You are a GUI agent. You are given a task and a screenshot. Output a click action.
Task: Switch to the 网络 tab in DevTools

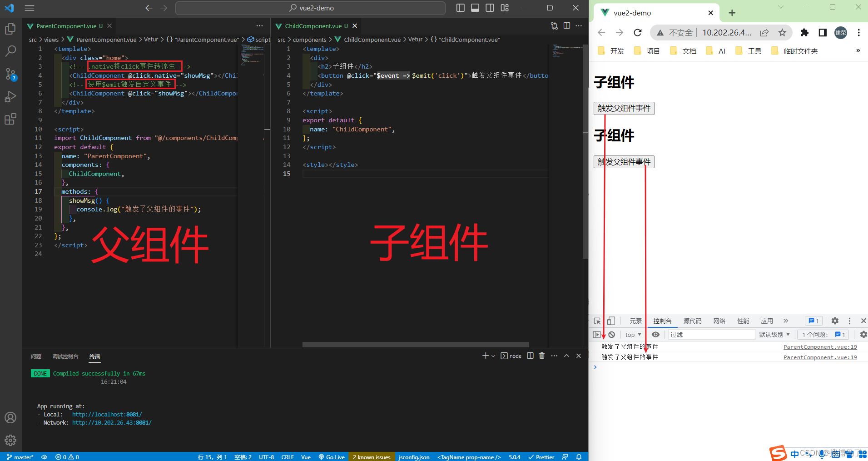click(719, 321)
